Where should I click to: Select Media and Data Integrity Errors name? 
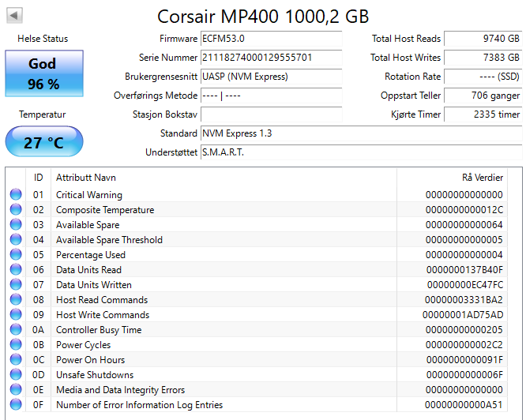[120, 390]
